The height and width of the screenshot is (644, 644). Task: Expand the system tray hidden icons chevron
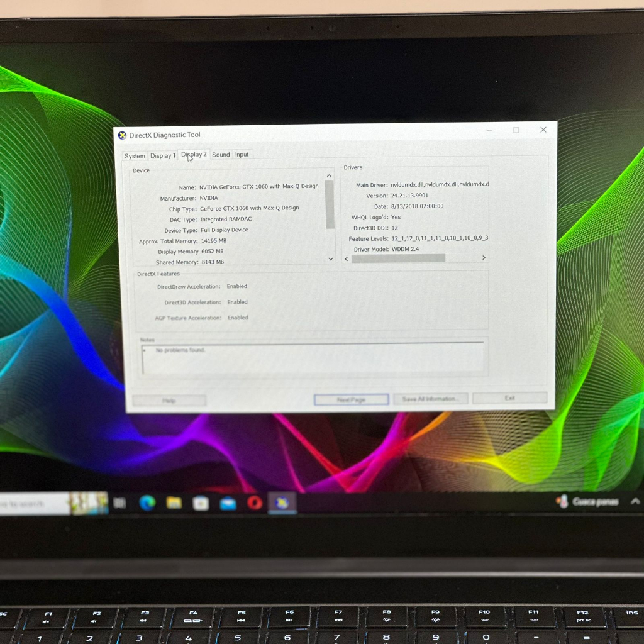pos(635,501)
